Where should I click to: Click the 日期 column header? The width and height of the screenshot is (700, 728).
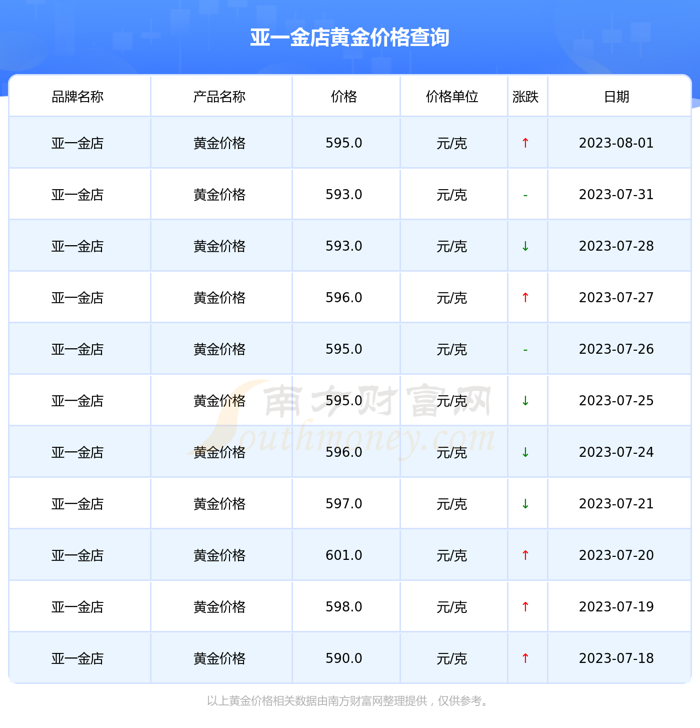coord(616,97)
